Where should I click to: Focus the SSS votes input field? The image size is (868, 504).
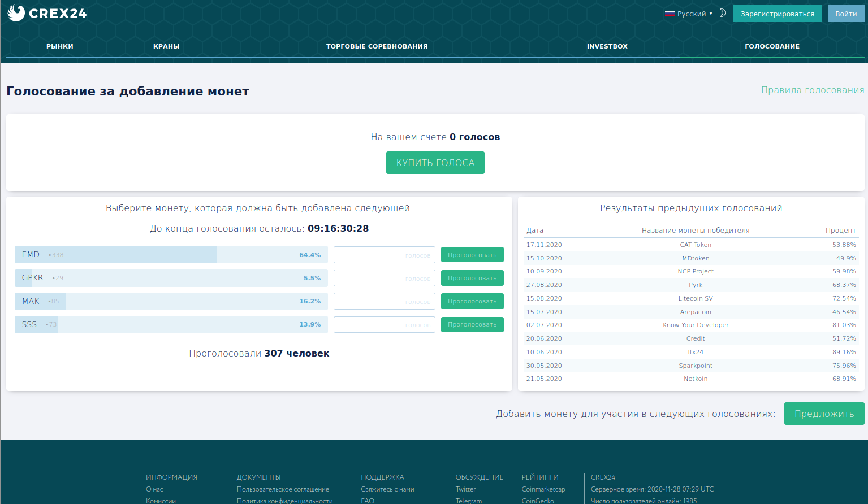click(x=385, y=324)
